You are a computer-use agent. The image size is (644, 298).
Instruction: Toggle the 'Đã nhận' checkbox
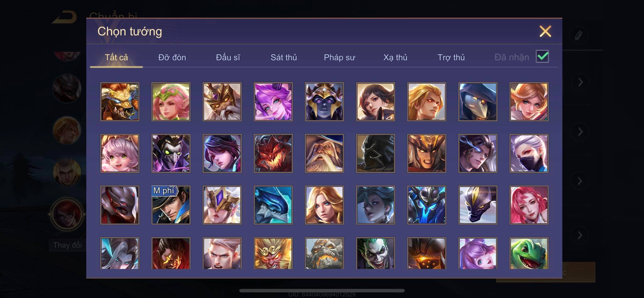pos(542,57)
